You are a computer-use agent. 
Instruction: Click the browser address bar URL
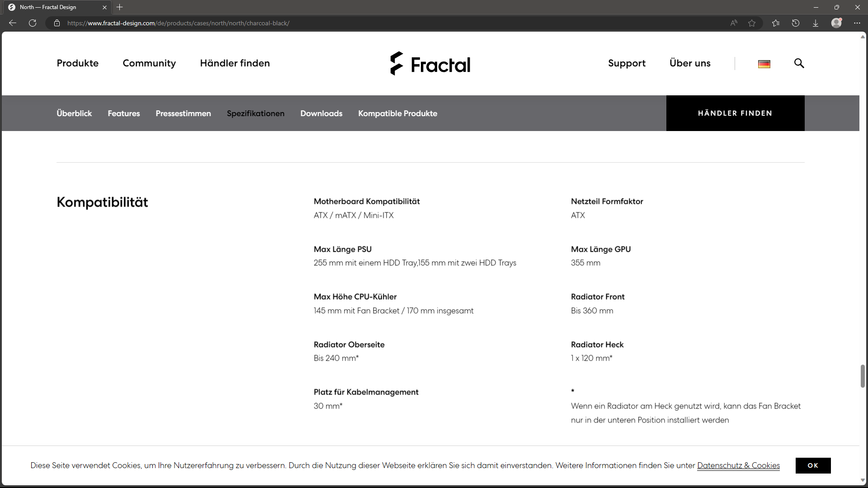pos(178,23)
